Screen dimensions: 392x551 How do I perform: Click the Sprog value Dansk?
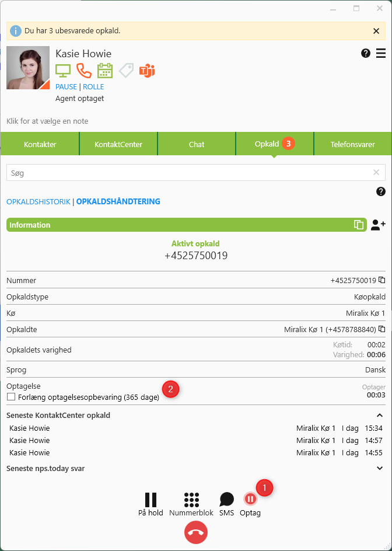(376, 369)
